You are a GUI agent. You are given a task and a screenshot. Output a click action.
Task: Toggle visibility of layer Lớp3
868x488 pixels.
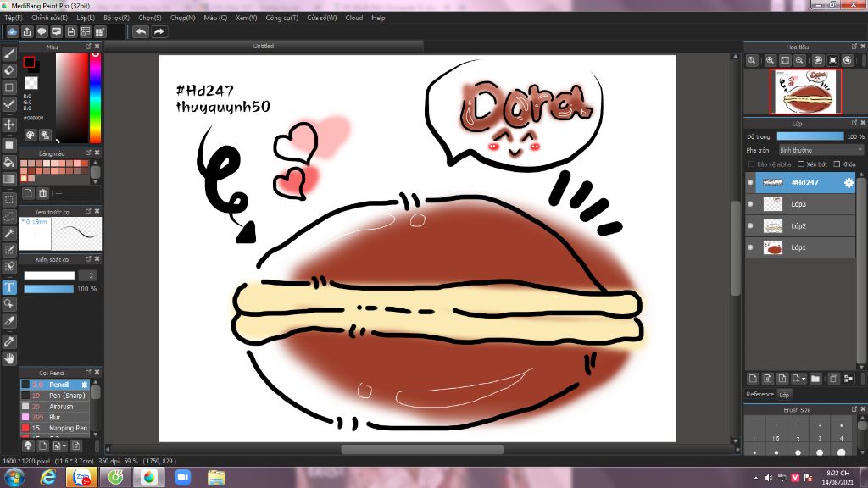pos(750,203)
